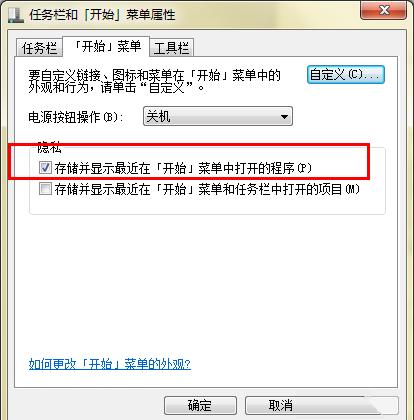The image size is (414, 420).
Task: Click the taskbar properties title bar icon
Action: 16,15
